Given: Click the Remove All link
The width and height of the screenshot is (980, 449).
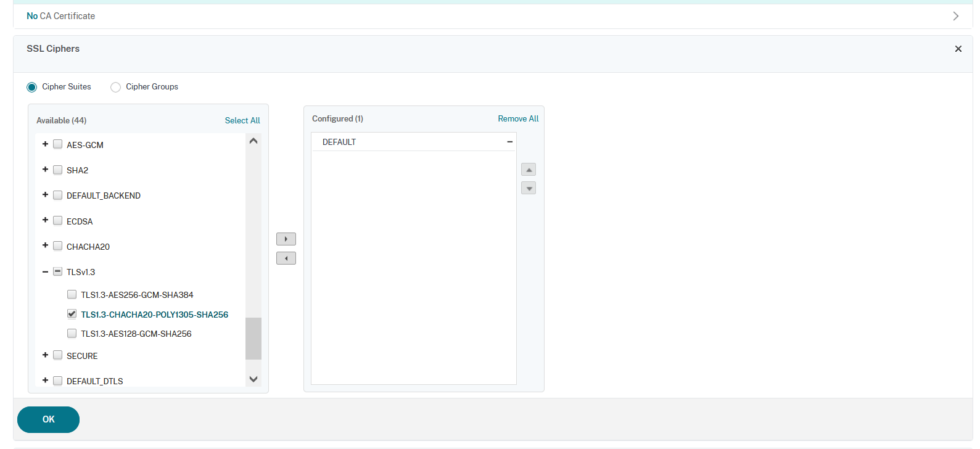Looking at the screenshot, I should [x=518, y=118].
